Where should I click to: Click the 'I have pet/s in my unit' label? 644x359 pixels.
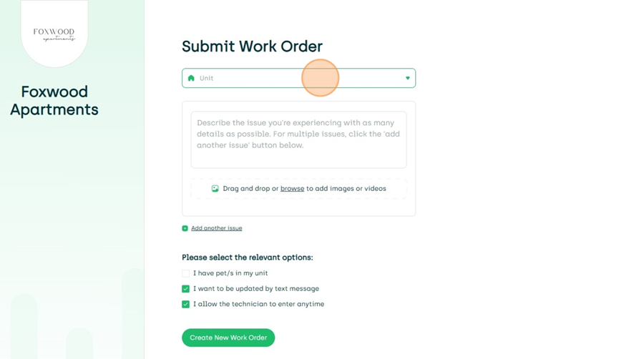(x=230, y=273)
